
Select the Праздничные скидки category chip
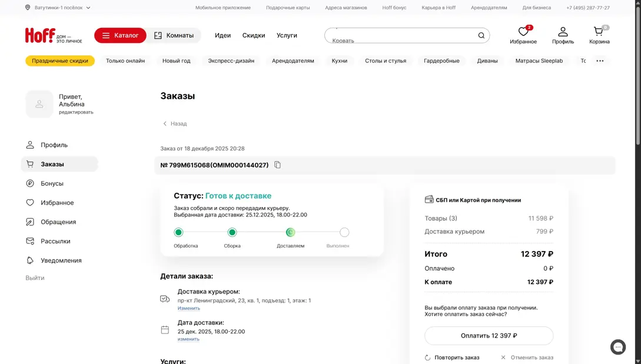(60, 61)
